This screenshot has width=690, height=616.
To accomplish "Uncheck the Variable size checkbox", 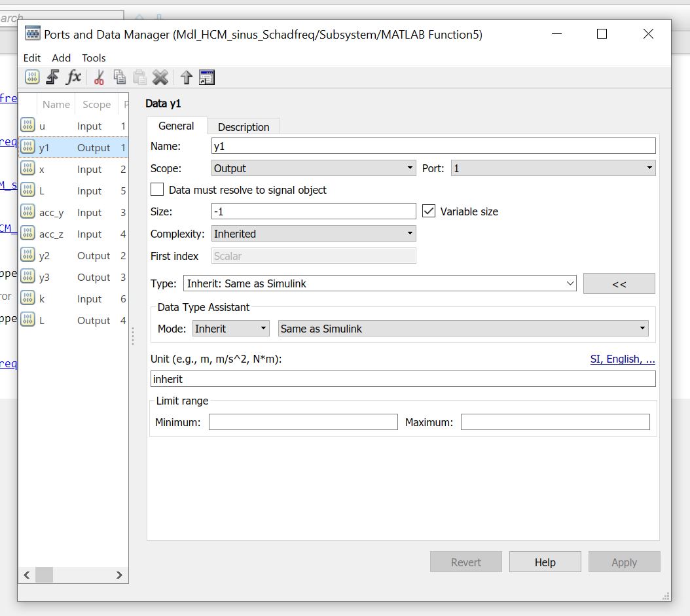I will pos(429,211).
